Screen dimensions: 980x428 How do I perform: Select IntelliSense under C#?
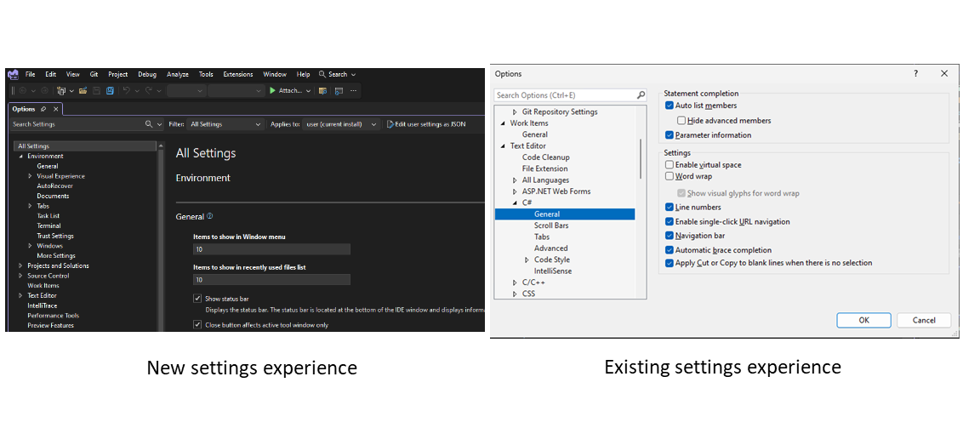(552, 271)
